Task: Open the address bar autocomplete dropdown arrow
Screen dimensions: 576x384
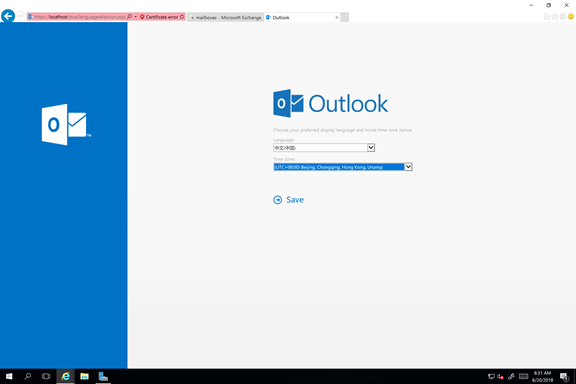Action: pyautogui.click(x=136, y=17)
